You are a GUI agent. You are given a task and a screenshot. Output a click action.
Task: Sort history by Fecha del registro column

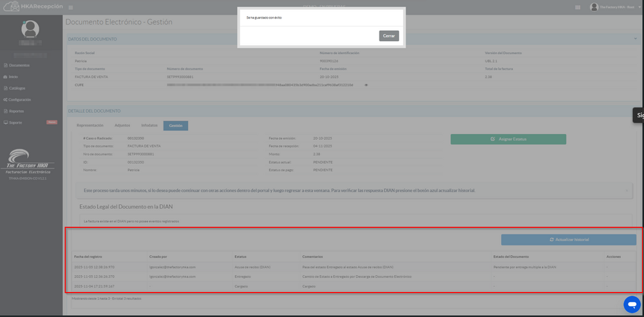click(x=88, y=256)
